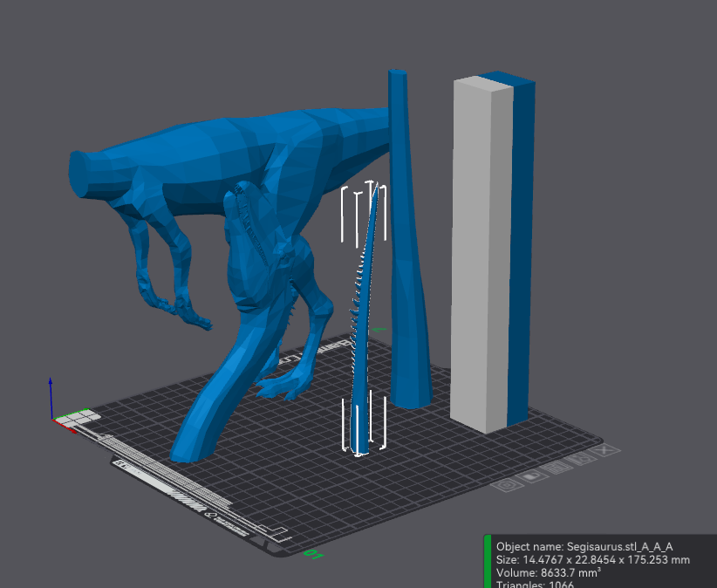Click the green plate number 01

click(314, 554)
